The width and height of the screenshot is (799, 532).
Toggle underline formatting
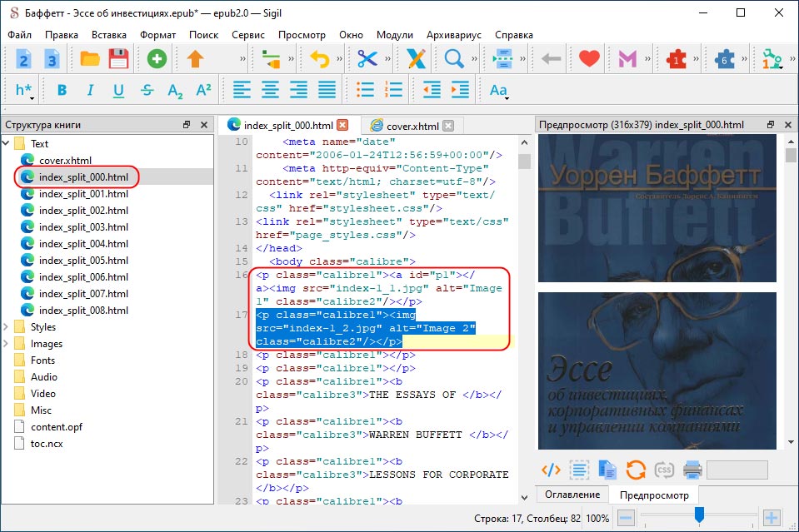click(x=118, y=91)
